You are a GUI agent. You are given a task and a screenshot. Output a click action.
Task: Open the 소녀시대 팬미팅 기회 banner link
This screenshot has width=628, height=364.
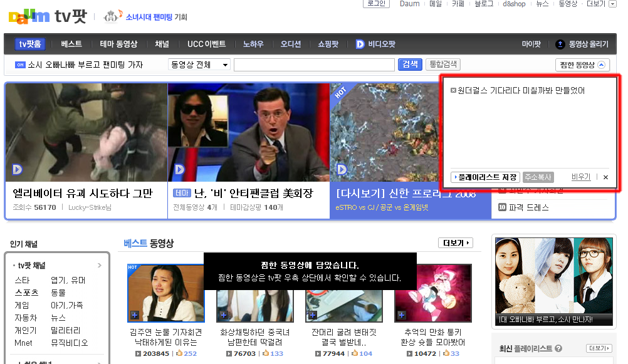[x=156, y=17]
